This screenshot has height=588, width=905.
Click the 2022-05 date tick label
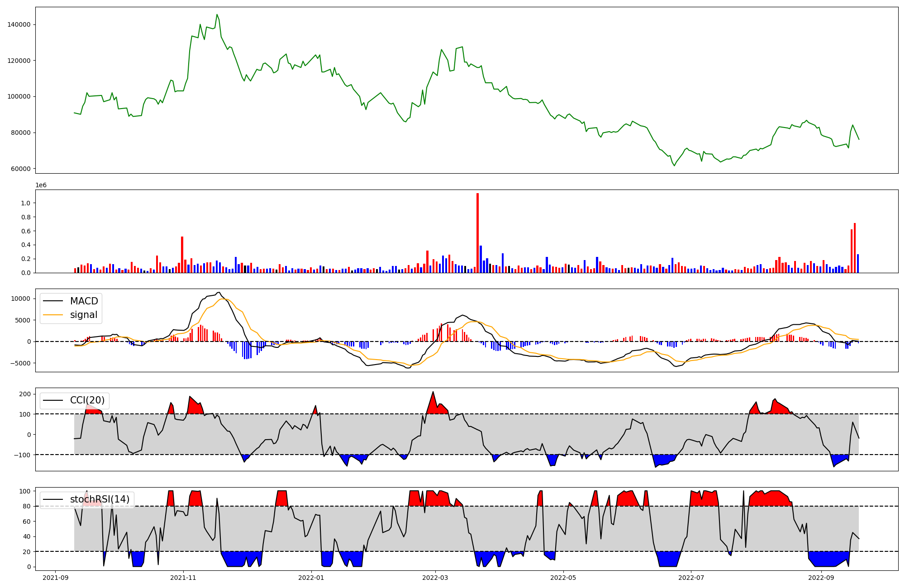click(563, 578)
